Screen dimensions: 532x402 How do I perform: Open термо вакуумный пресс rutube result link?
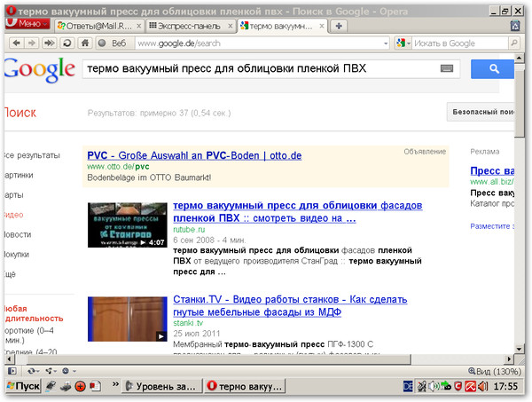[x=298, y=211]
